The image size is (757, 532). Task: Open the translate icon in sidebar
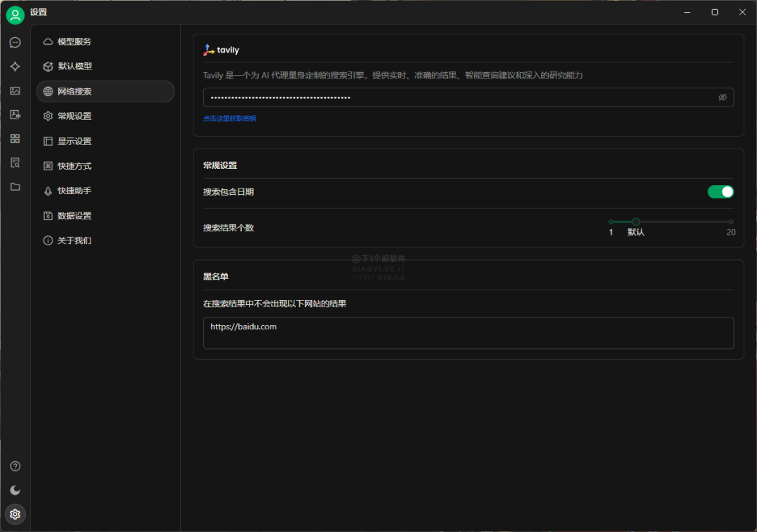click(x=15, y=115)
